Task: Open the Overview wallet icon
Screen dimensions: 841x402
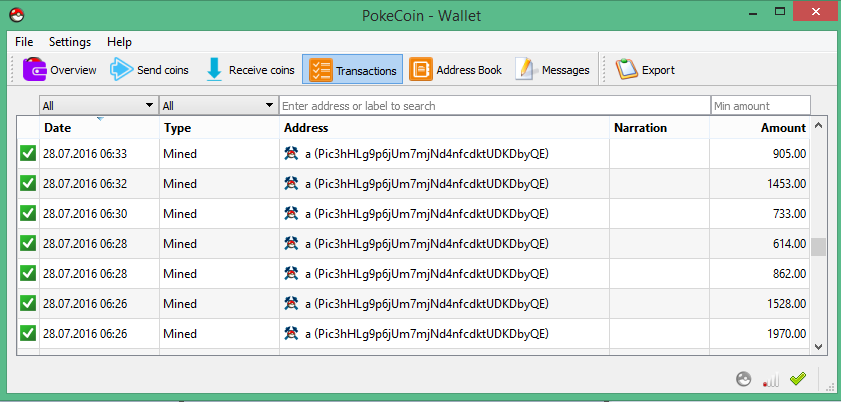Action: click(x=34, y=70)
